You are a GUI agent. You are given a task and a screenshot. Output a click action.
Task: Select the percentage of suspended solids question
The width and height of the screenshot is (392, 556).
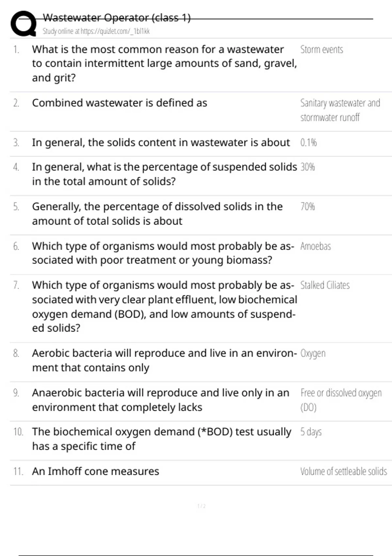[x=164, y=174]
